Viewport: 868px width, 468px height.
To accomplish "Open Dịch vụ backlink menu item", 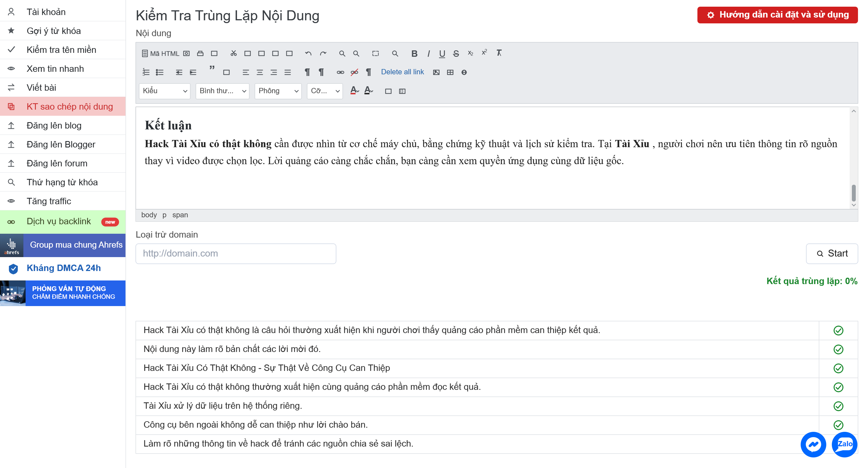I will coord(63,221).
